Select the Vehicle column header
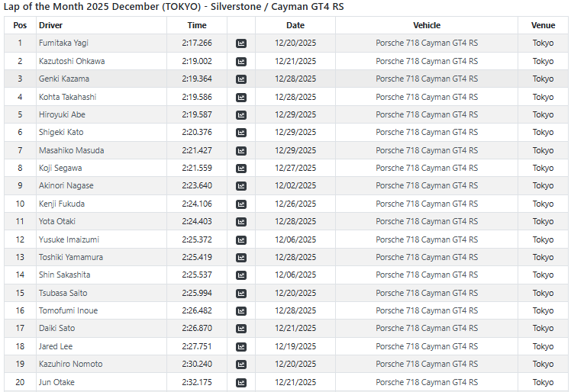Screen dimensions: 571x392 [427, 25]
